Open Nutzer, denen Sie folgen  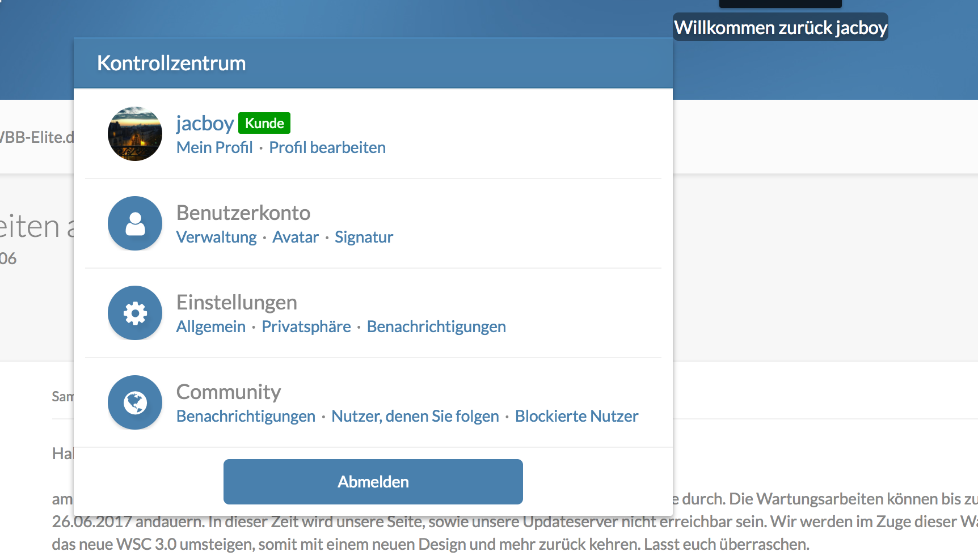point(415,416)
